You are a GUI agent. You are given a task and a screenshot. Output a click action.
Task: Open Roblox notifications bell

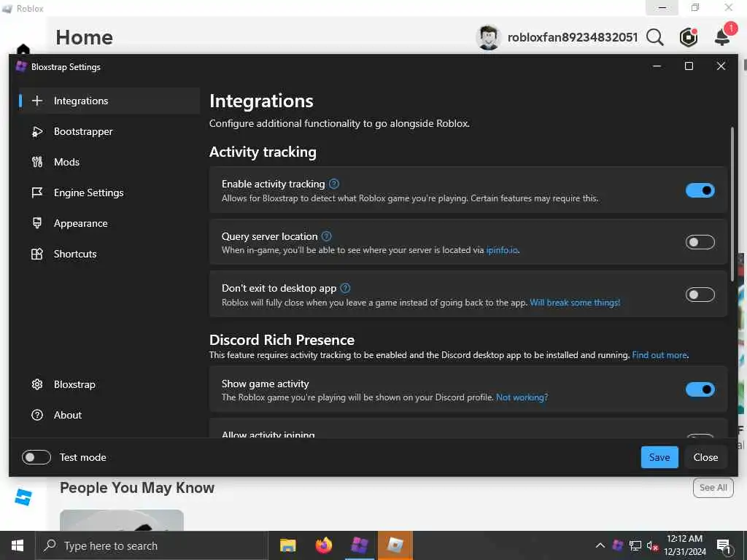[x=723, y=36]
